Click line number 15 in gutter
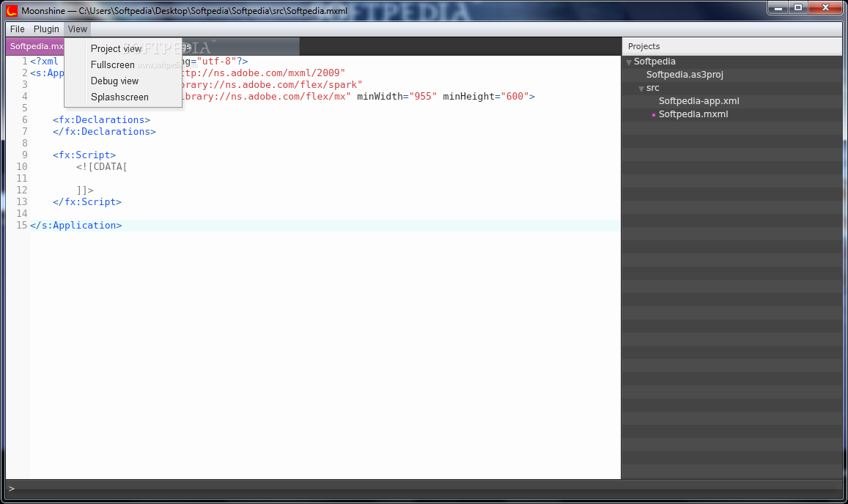This screenshot has width=848, height=504. [22, 226]
